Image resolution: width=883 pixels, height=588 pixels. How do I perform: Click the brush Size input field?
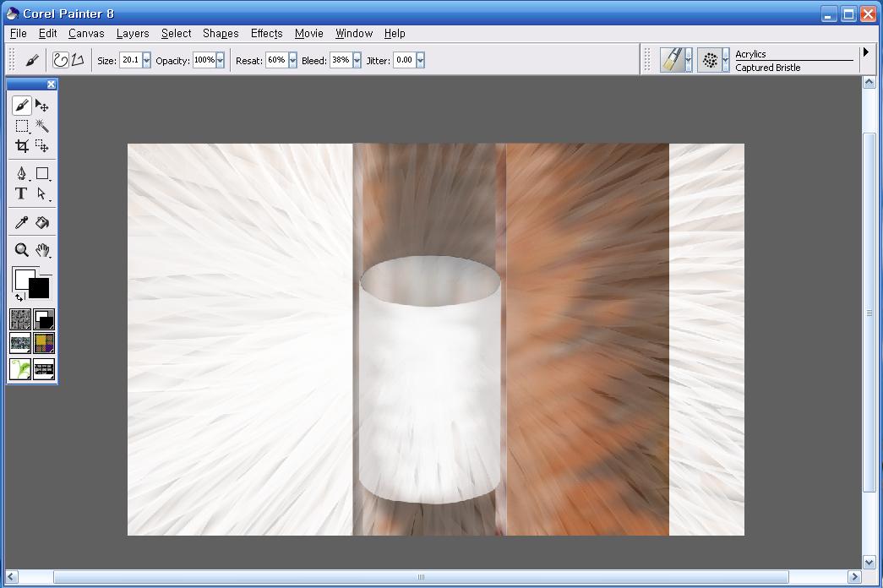(x=130, y=61)
